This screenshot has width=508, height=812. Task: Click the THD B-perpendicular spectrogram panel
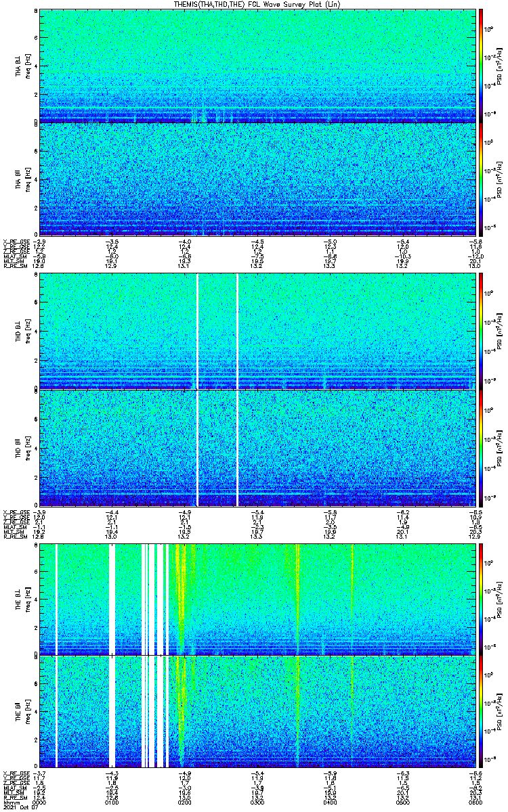pyautogui.click(x=256, y=331)
